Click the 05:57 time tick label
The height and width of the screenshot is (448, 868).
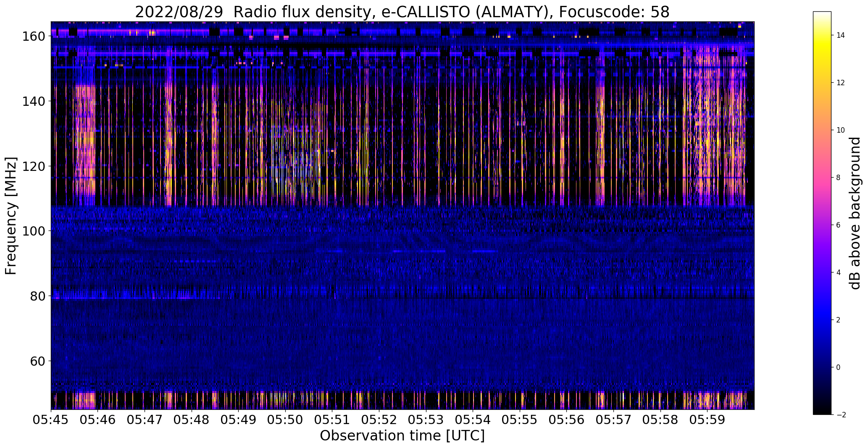click(614, 419)
